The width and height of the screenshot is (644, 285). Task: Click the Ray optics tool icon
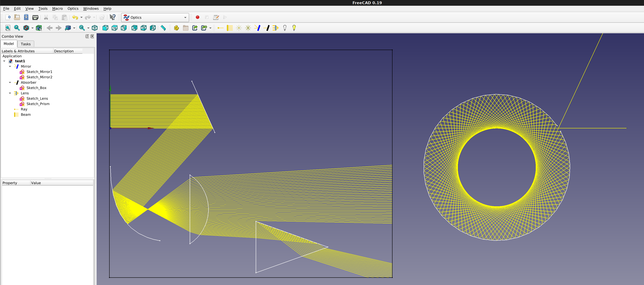pos(220,28)
